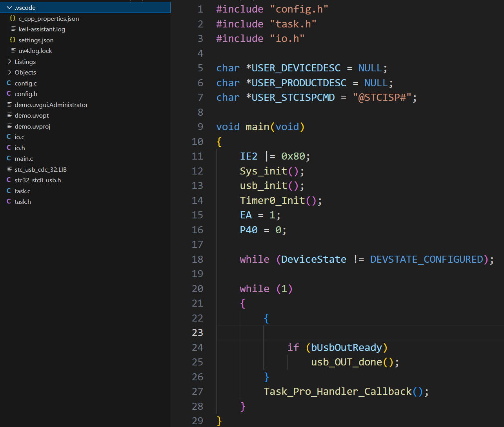Click the "io.h" include string
Screen dimensions: 504x427
coord(287,38)
